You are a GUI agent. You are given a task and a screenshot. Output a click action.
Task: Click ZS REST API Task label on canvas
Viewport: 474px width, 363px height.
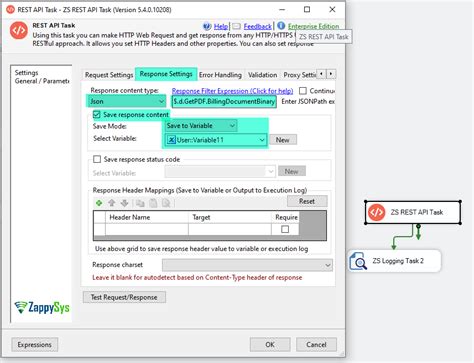coord(417,212)
